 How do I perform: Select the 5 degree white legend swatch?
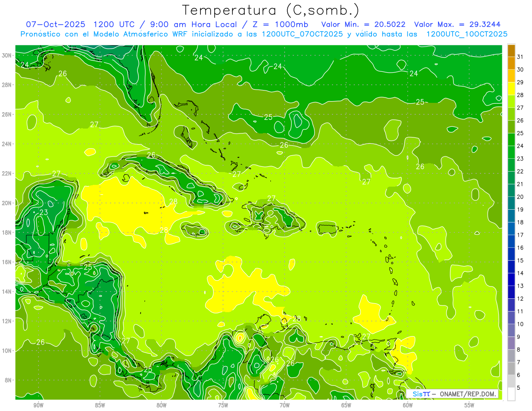click(x=511, y=394)
